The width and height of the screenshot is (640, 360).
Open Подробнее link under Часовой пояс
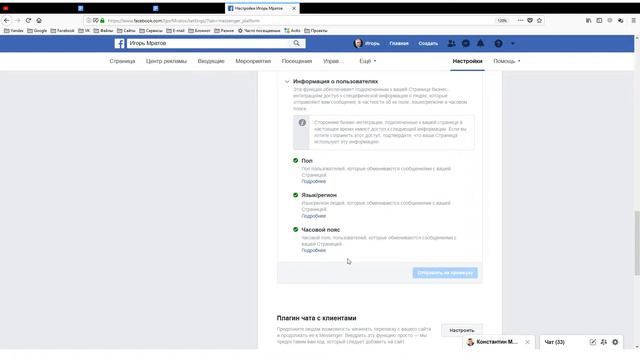click(313, 250)
